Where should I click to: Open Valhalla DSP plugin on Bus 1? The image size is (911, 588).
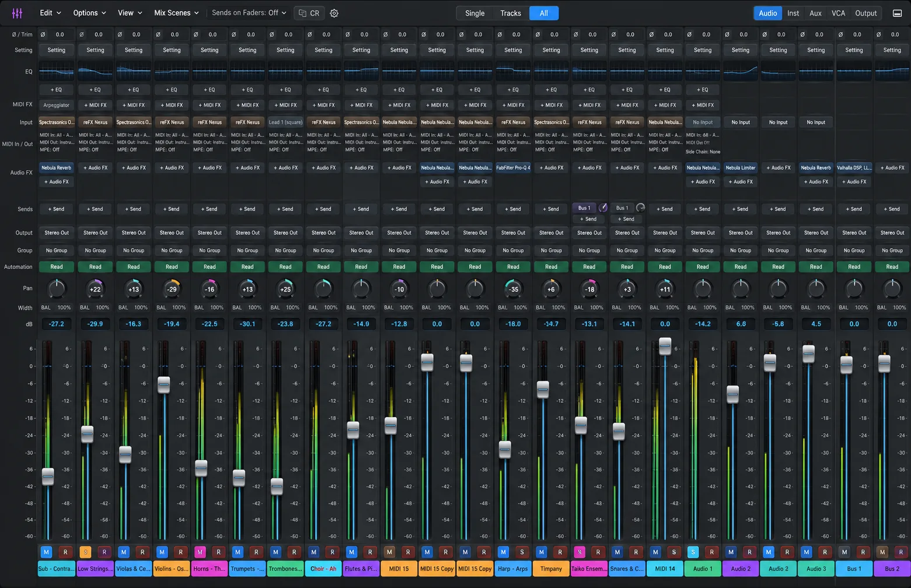click(x=854, y=167)
